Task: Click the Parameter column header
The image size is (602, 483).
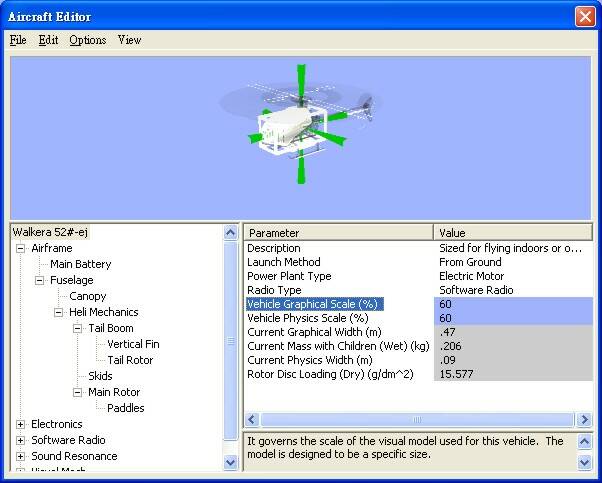Action: 339,233
